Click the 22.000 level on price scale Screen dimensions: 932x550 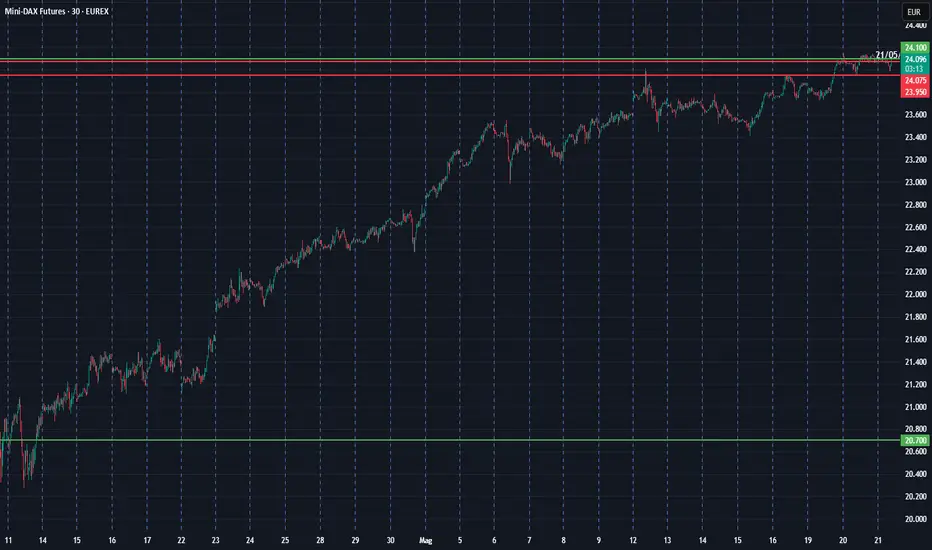[x=914, y=294]
